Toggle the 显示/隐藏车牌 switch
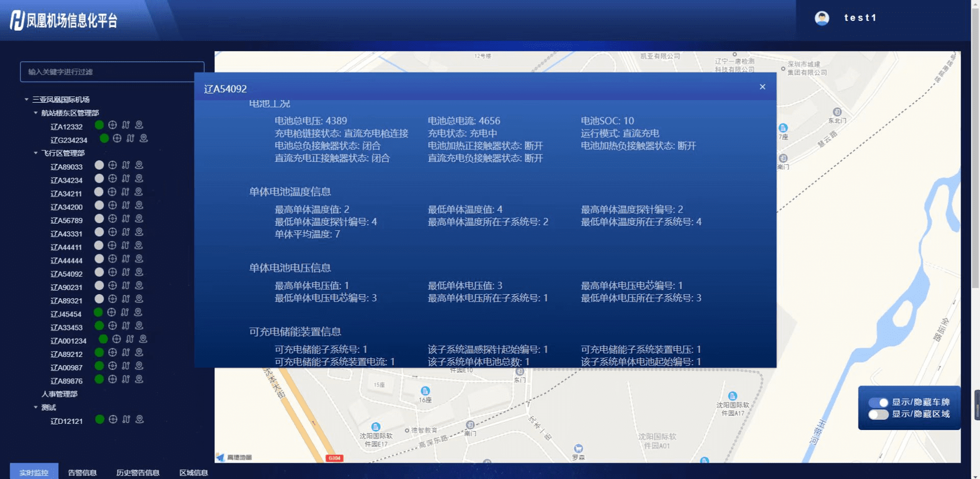Screen dimensions: 980x479 tap(878, 402)
